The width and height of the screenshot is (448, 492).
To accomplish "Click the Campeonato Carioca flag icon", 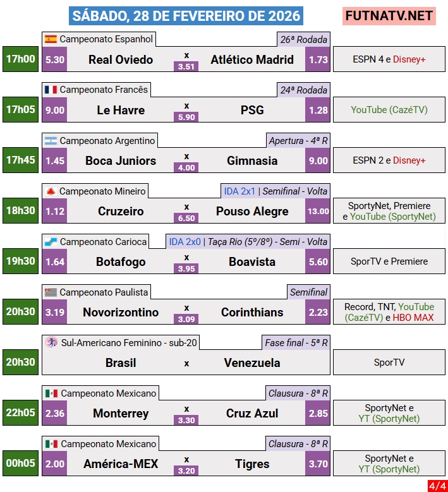I will pyautogui.click(x=51, y=241).
